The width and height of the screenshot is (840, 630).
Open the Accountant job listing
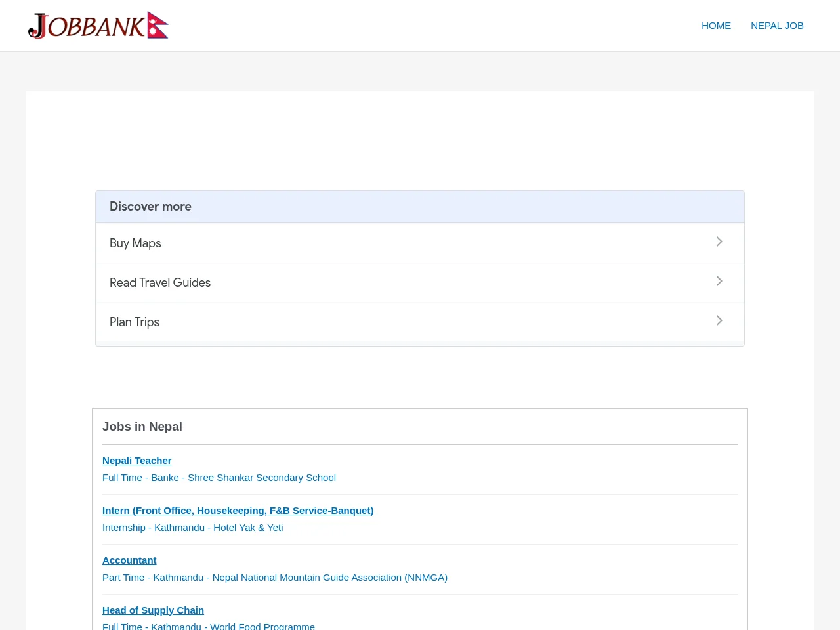[x=129, y=560]
